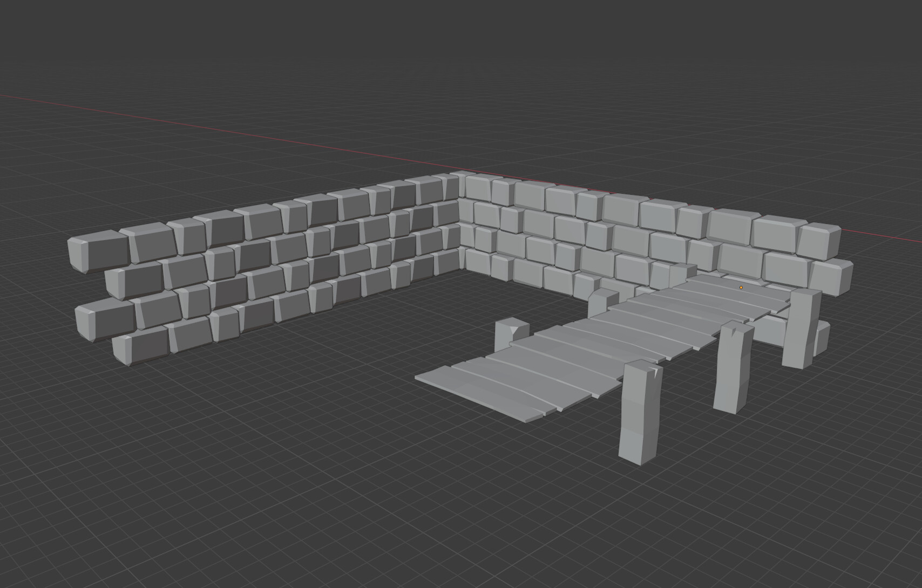This screenshot has width=922, height=588.
Task: Select the orange origin point on the bridge
Action: pyautogui.click(x=742, y=288)
